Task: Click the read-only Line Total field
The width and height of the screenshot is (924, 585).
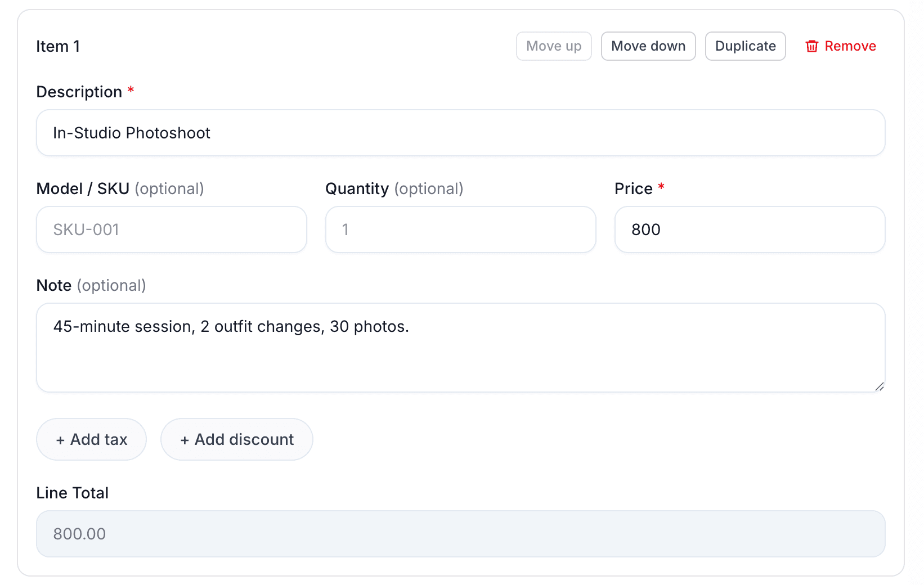Action: tap(460, 533)
